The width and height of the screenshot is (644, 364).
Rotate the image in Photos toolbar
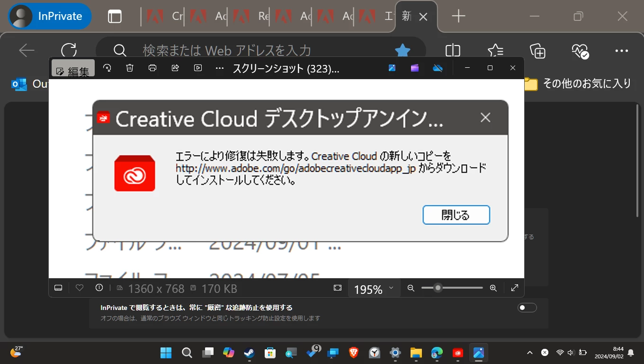pyautogui.click(x=107, y=68)
